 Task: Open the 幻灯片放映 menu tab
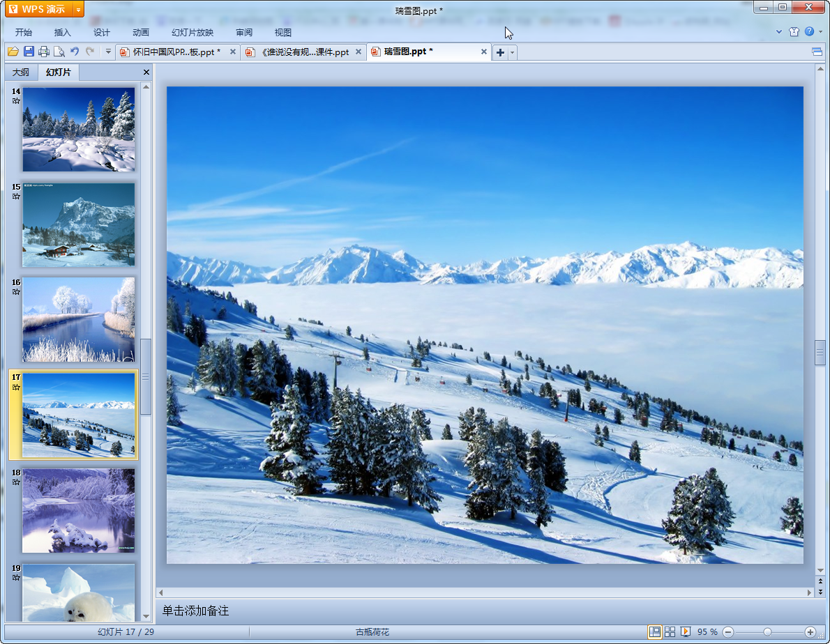click(x=192, y=32)
